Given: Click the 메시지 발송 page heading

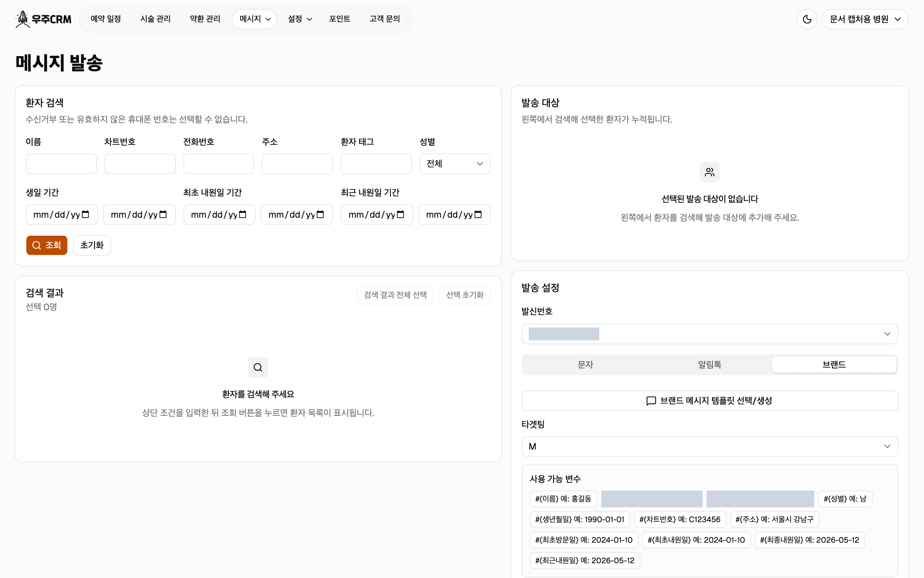Looking at the screenshot, I should coord(59,63).
